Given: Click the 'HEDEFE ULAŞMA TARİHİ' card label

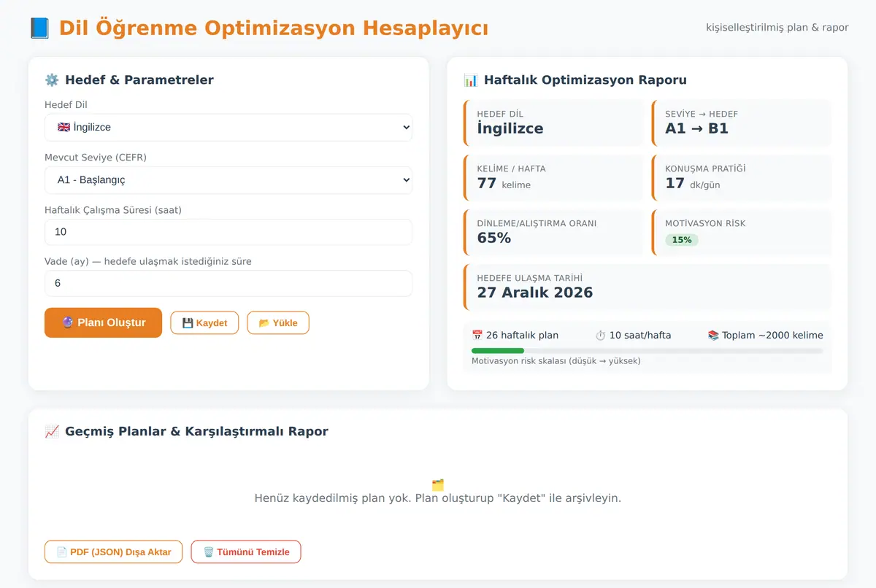Looking at the screenshot, I should (529, 278).
